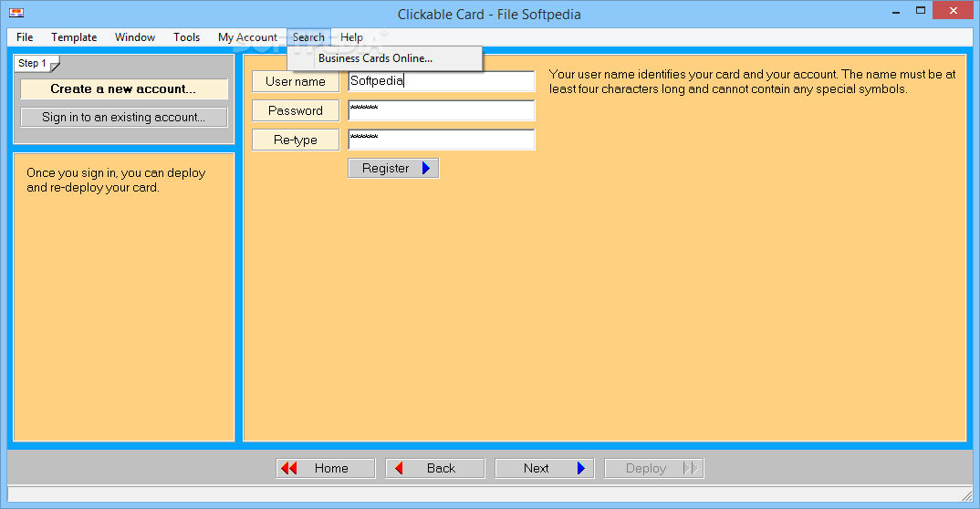980x509 pixels.
Task: Focus the User name input field
Action: coord(442,81)
